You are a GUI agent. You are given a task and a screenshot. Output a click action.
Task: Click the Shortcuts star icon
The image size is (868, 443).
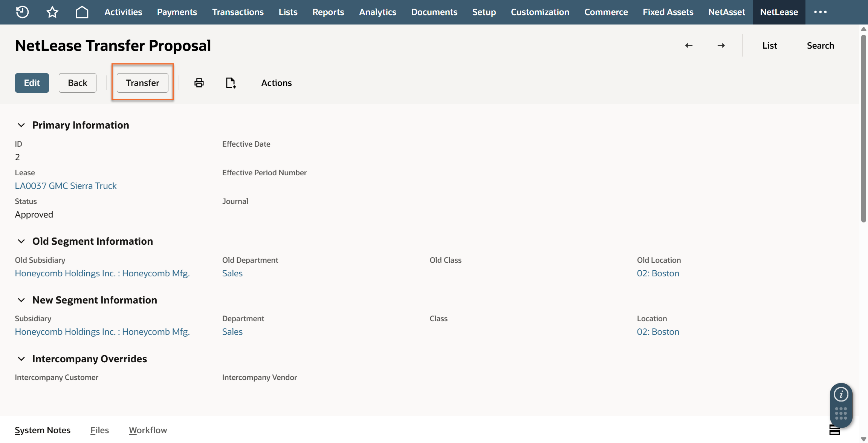tap(52, 12)
